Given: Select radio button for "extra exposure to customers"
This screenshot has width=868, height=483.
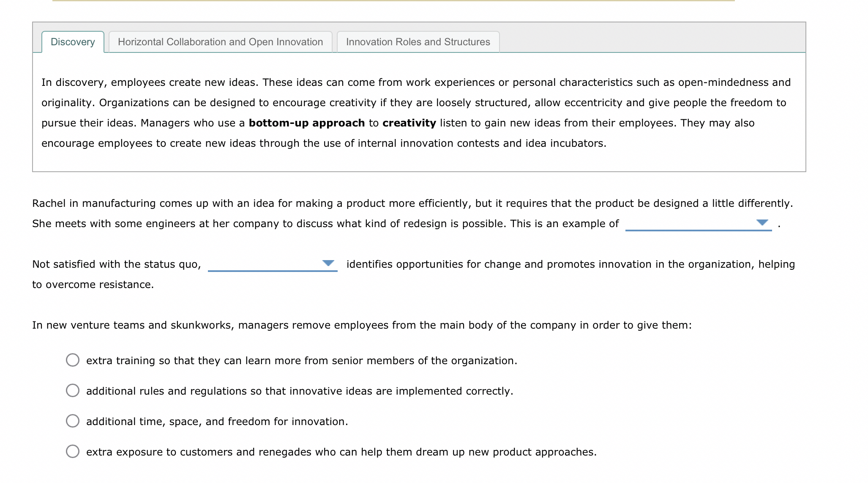Looking at the screenshot, I should pyautogui.click(x=73, y=451).
